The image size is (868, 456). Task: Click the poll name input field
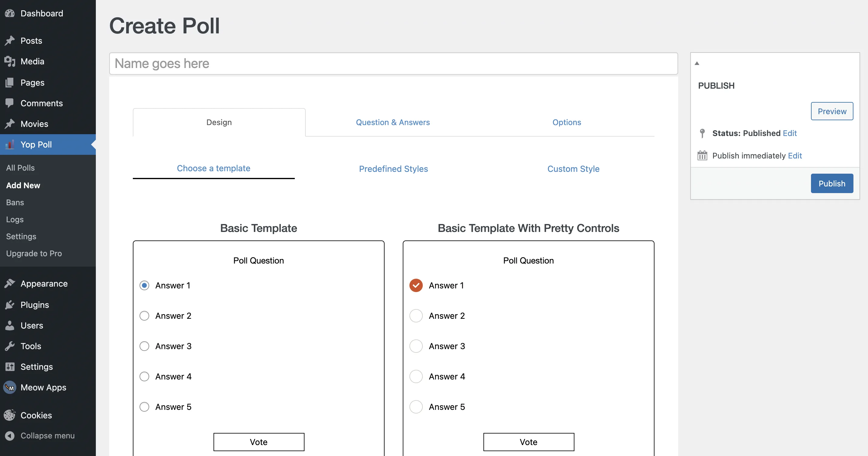pos(393,63)
